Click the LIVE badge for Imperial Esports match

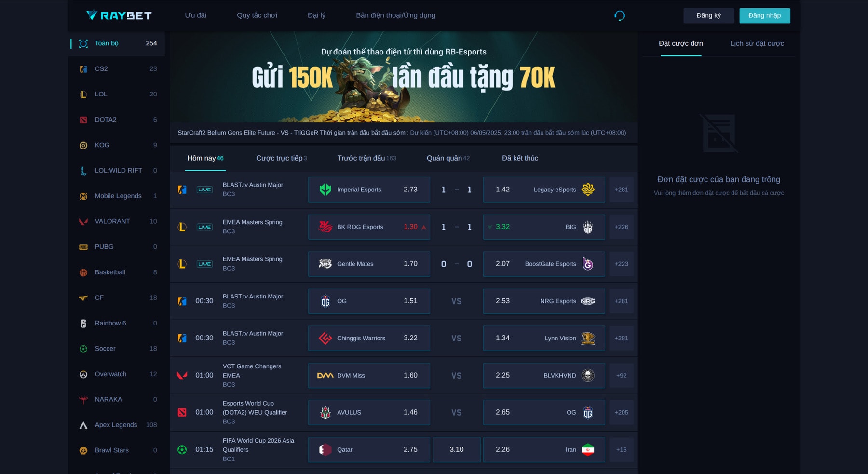tap(204, 190)
